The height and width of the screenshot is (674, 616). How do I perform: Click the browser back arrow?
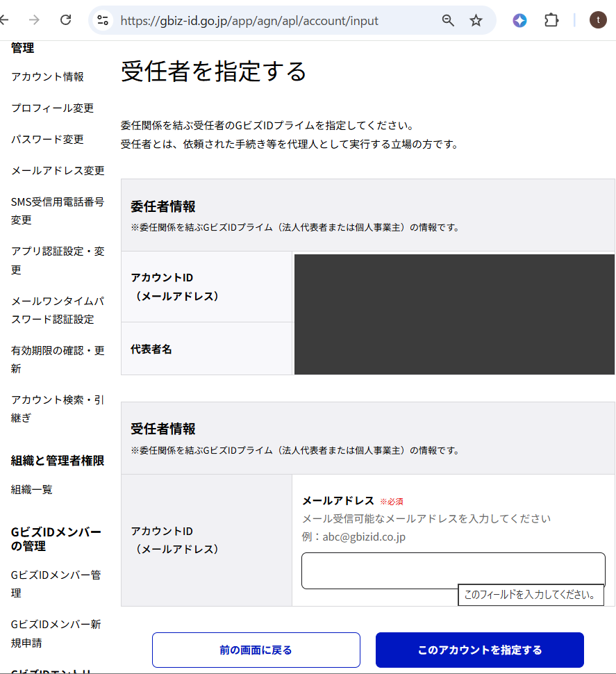[x=4, y=19]
